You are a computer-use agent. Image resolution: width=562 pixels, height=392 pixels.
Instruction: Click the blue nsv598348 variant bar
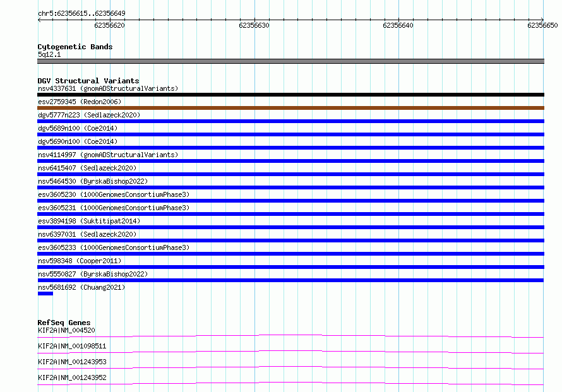point(290,267)
